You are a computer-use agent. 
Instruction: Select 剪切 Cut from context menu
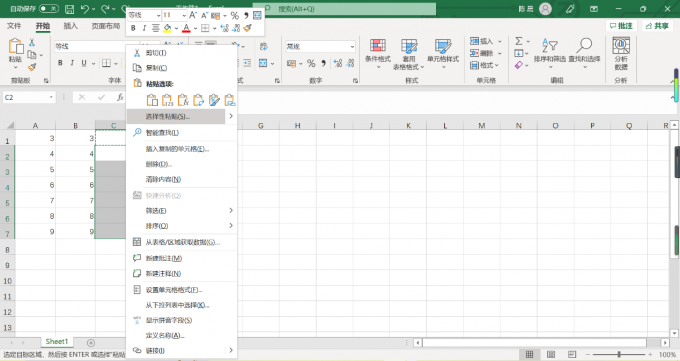click(x=181, y=53)
